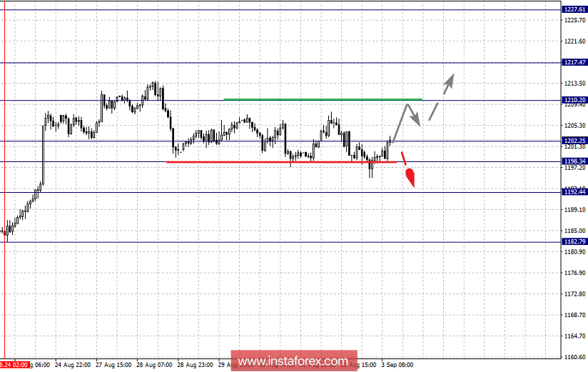Select the red vertical period line
The width and height of the screenshot is (588, 372).
4,179
